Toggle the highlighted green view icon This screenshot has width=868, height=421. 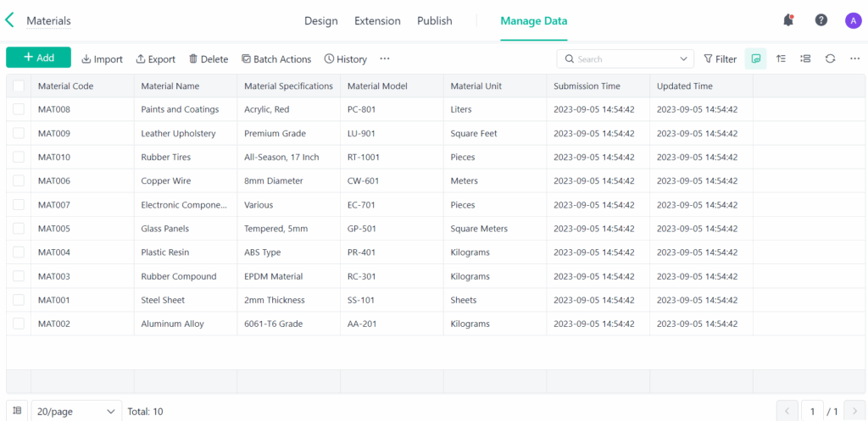point(755,58)
